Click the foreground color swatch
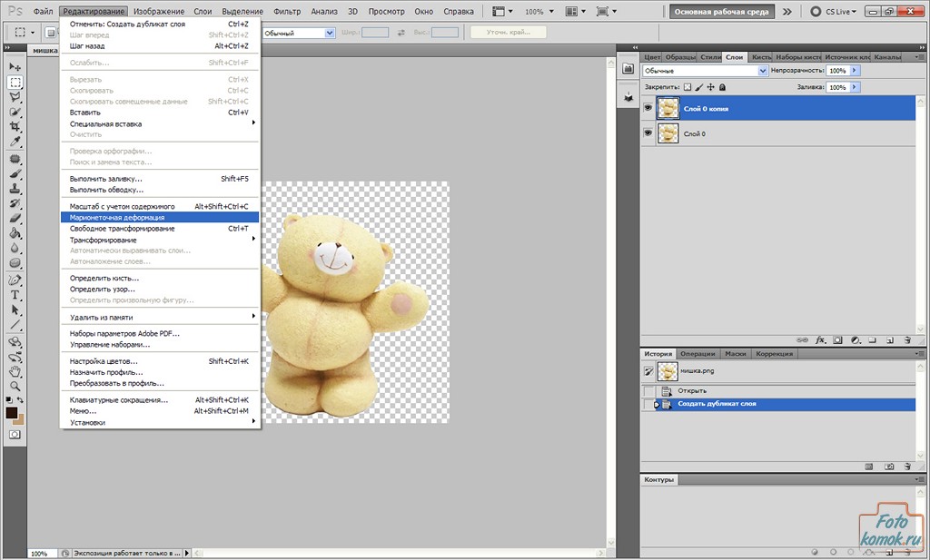 coord(13,412)
